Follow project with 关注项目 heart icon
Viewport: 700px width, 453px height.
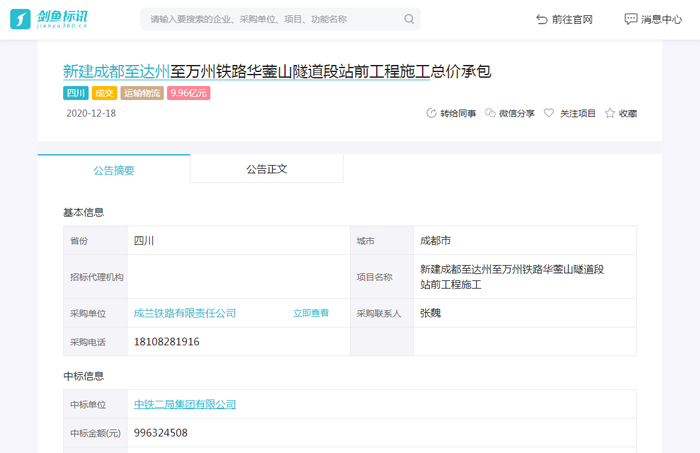(549, 114)
